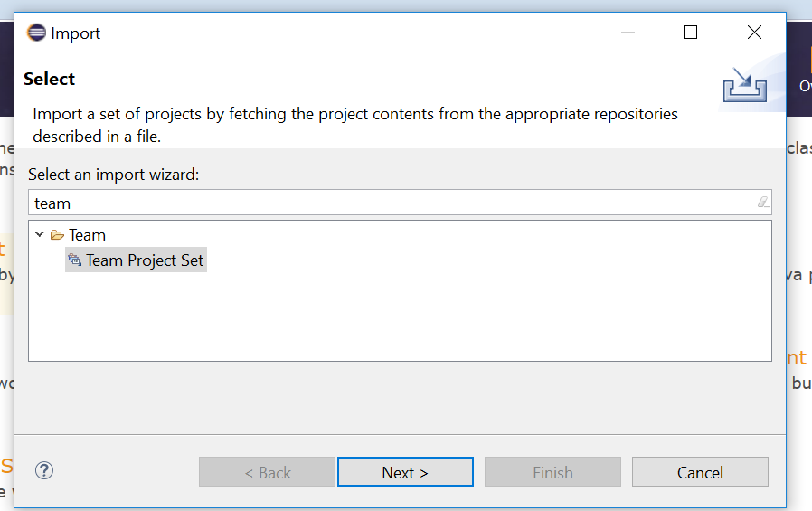Close the Import dialog with X
The height and width of the screenshot is (511, 812).
tap(754, 33)
